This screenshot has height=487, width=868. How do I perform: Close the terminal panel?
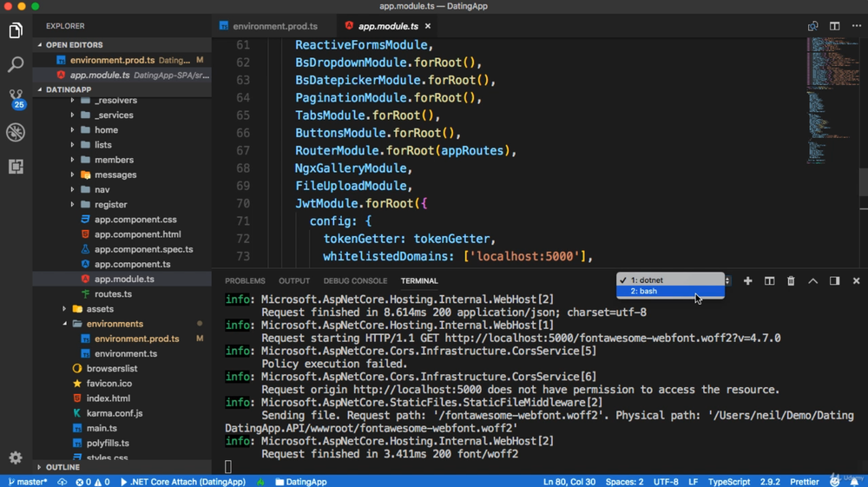coord(857,281)
